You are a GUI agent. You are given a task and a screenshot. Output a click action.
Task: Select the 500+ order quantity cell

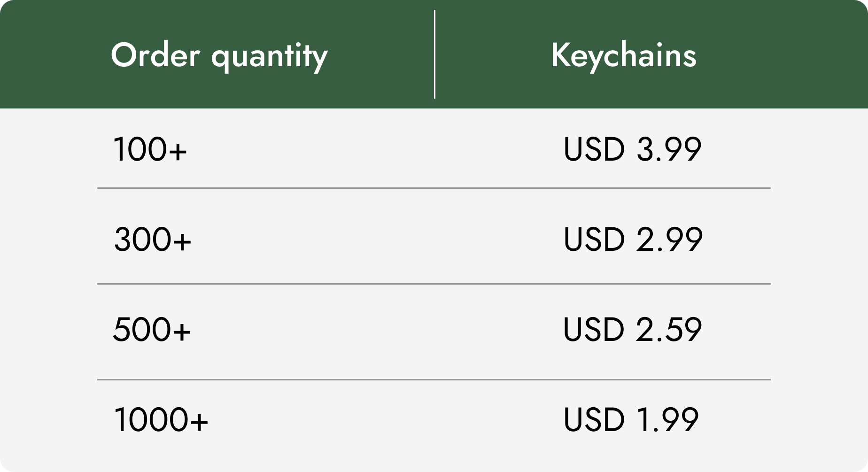tap(152, 329)
